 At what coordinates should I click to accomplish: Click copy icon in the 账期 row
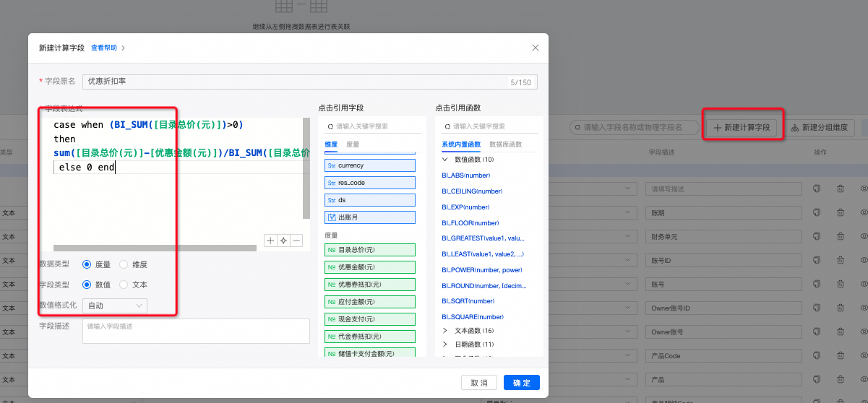coord(817,212)
